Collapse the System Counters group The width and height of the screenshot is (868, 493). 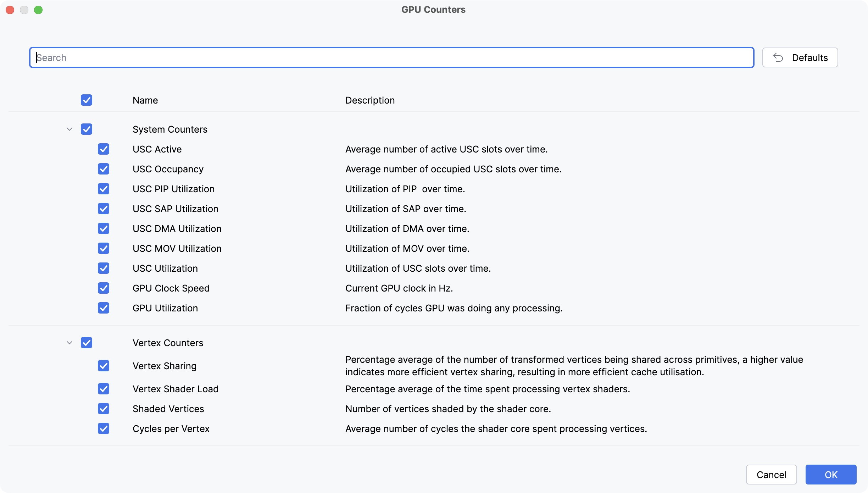(69, 129)
